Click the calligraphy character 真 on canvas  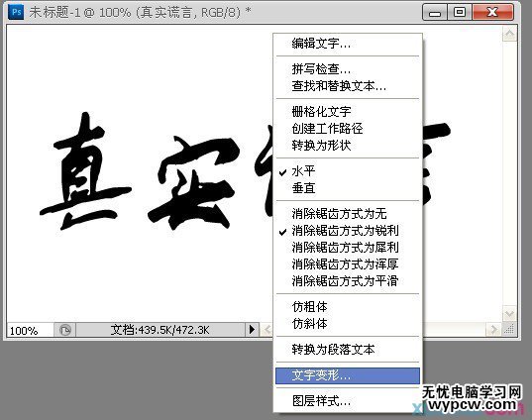pos(85,171)
